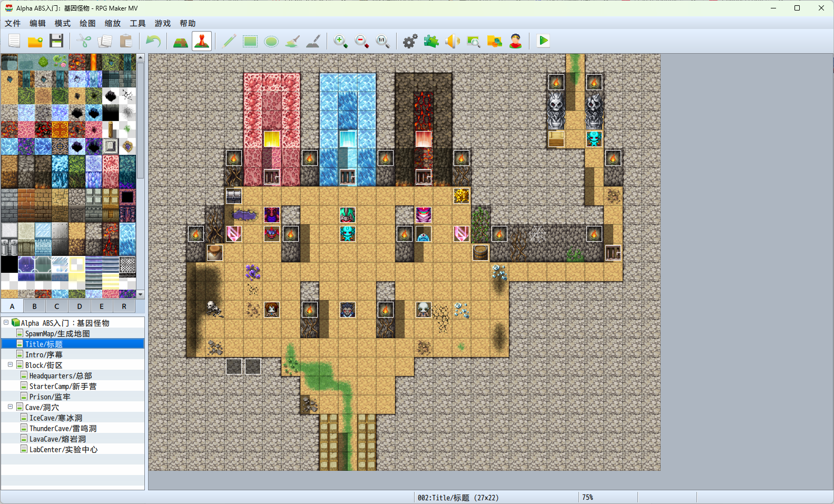The image size is (834, 504).
Task: Switch to tileset tab D
Action: point(80,307)
